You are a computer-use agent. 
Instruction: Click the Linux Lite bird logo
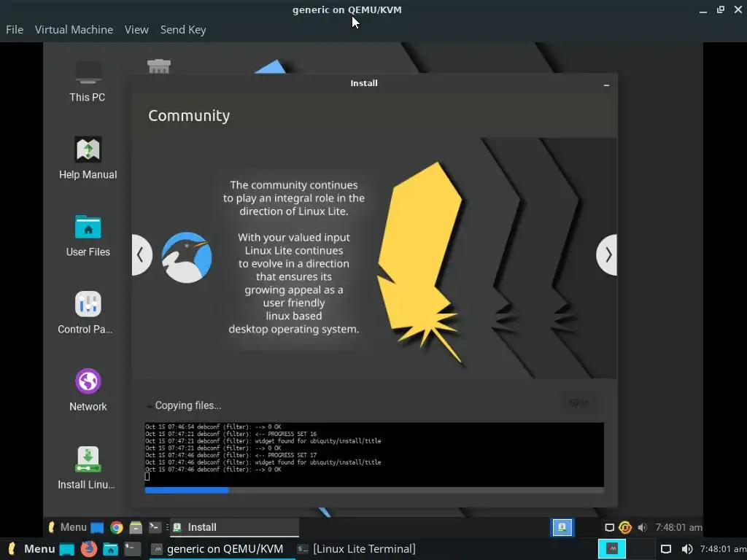coord(186,257)
